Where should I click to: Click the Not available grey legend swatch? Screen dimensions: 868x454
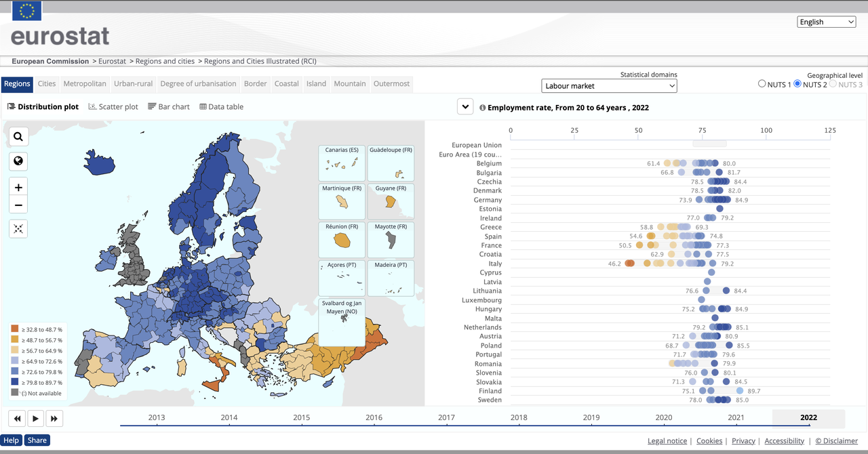pos(15,393)
